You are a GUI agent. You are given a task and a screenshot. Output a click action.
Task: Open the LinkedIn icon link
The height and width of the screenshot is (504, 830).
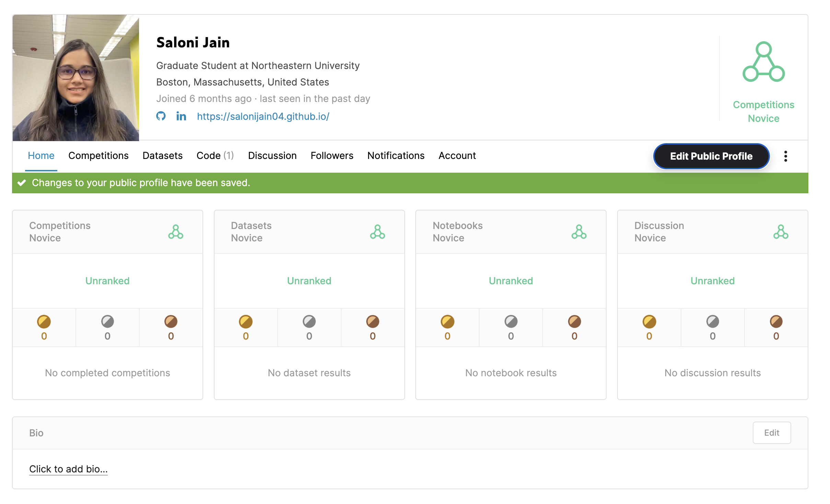181,116
